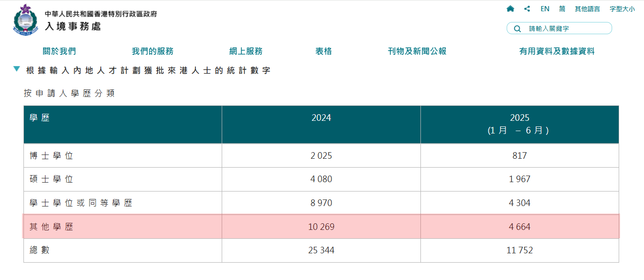Click the home icon in top bar
This screenshot has width=644, height=280.
510,9
